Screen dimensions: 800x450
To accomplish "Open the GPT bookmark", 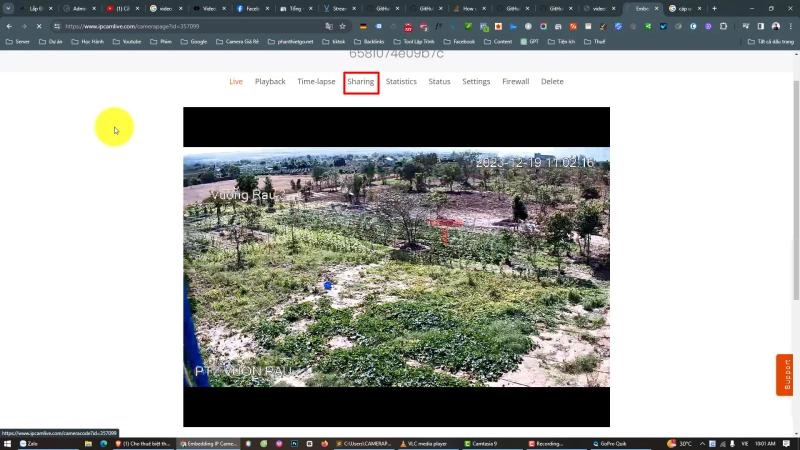I will pos(530,41).
